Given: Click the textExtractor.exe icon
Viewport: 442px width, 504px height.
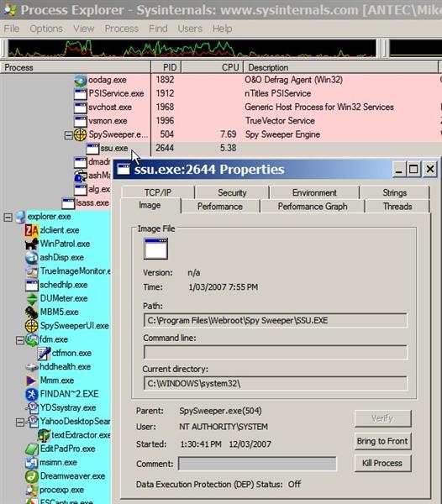Looking at the screenshot, I should [44, 435].
